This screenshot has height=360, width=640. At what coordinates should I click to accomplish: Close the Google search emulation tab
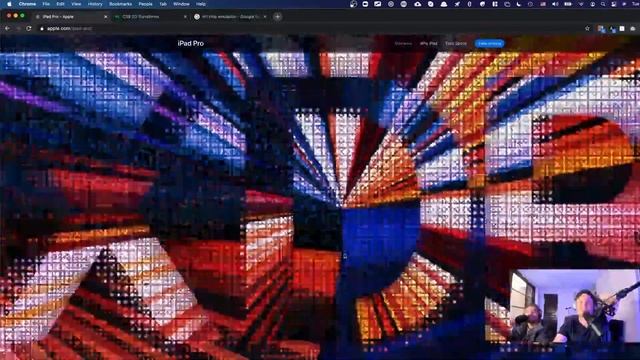265,17
